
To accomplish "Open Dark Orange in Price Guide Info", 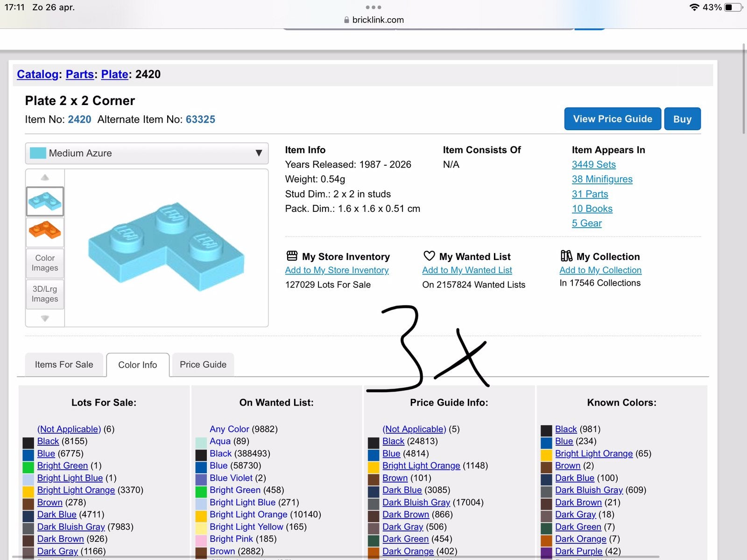I will click(x=408, y=551).
